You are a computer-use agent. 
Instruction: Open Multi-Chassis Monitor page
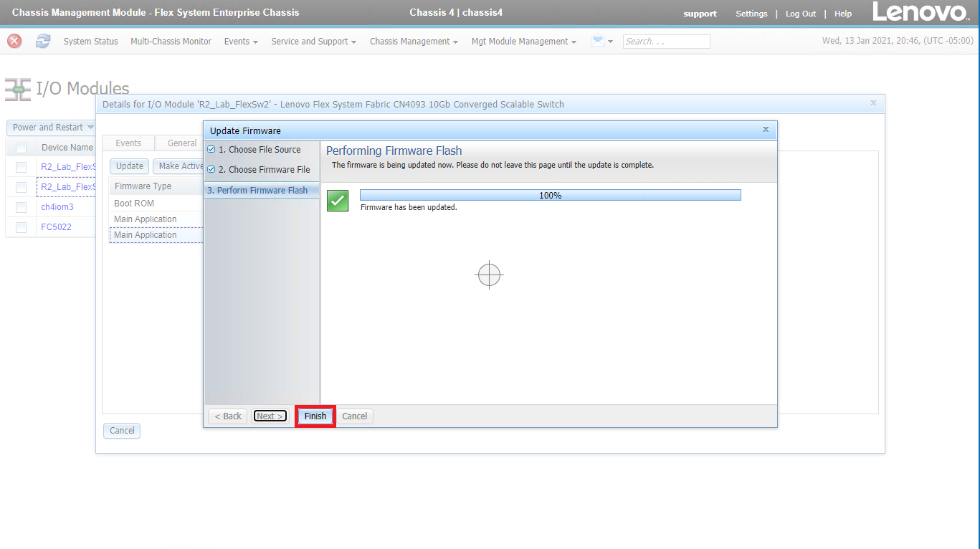coord(171,42)
